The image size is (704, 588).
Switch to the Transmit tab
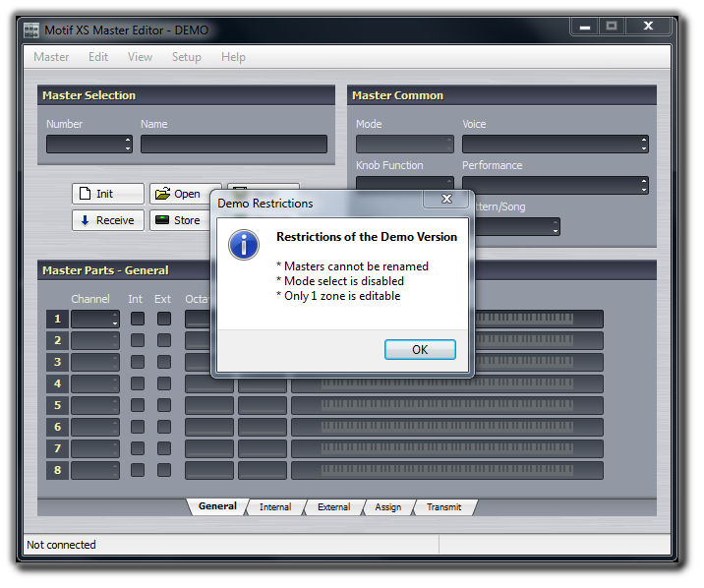443,506
